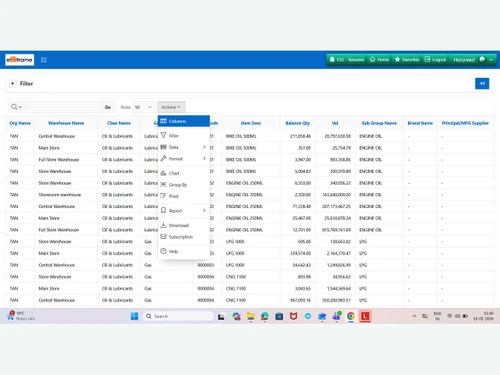Open Copilot from the taskbar
500x375 pixels.
tap(236, 316)
